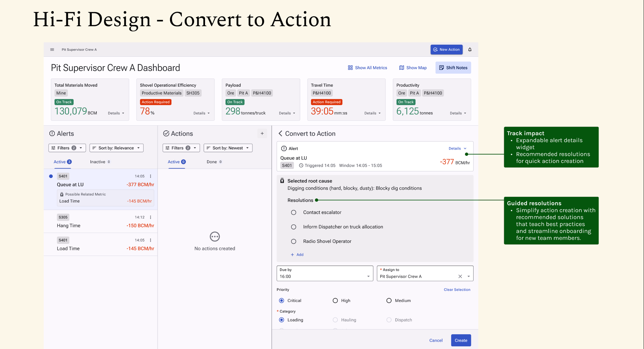
Task: Show All Metrics grid link
Action: 367,68
